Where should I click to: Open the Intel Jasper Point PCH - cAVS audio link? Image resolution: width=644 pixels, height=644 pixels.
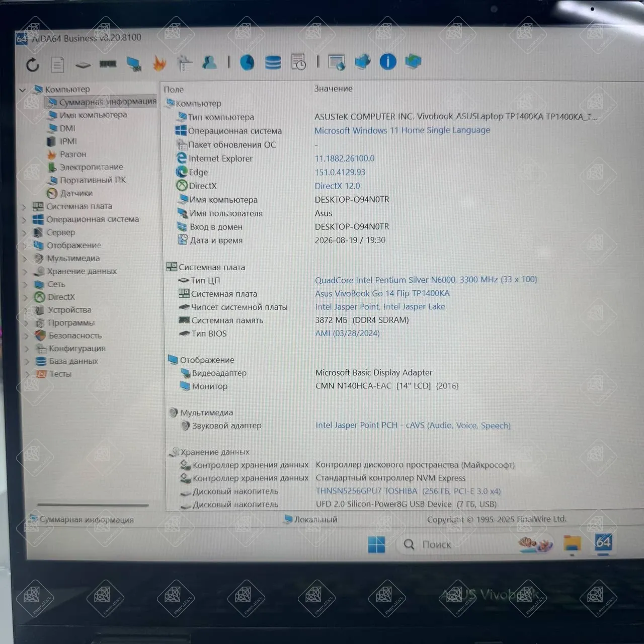point(413,425)
